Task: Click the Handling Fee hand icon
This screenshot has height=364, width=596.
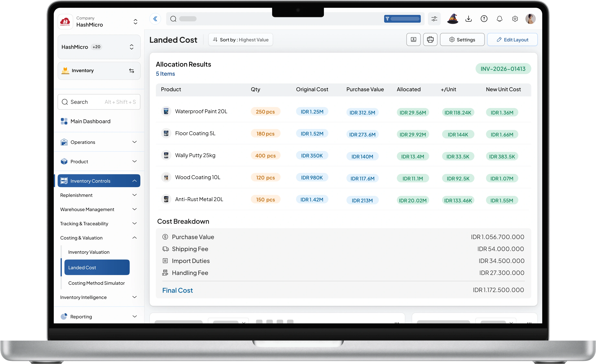Action: [165, 273]
